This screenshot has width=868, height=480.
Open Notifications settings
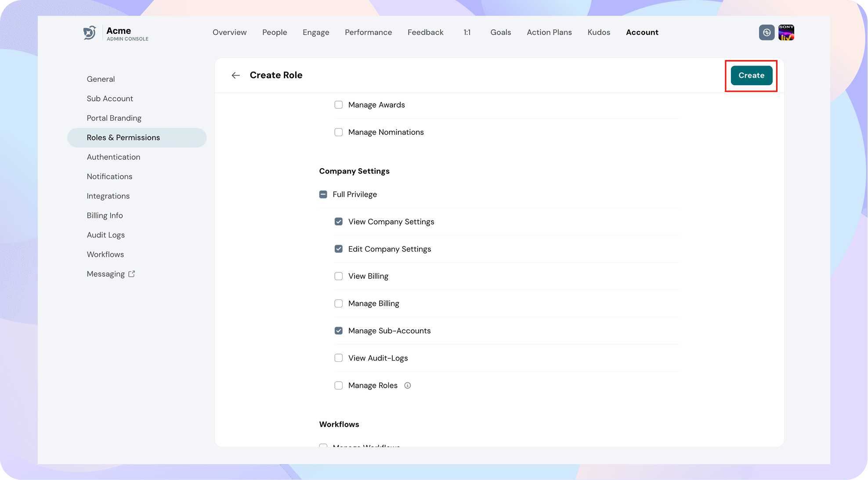tap(137, 177)
